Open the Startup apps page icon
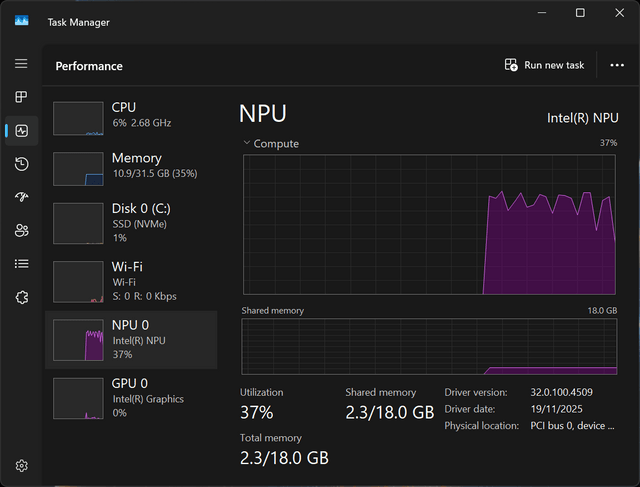Image resolution: width=640 pixels, height=487 pixels. click(x=22, y=197)
